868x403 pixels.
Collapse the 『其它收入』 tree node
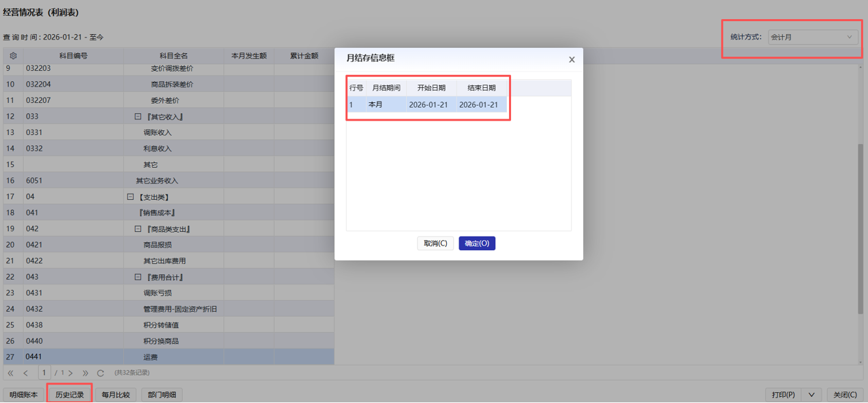click(138, 117)
